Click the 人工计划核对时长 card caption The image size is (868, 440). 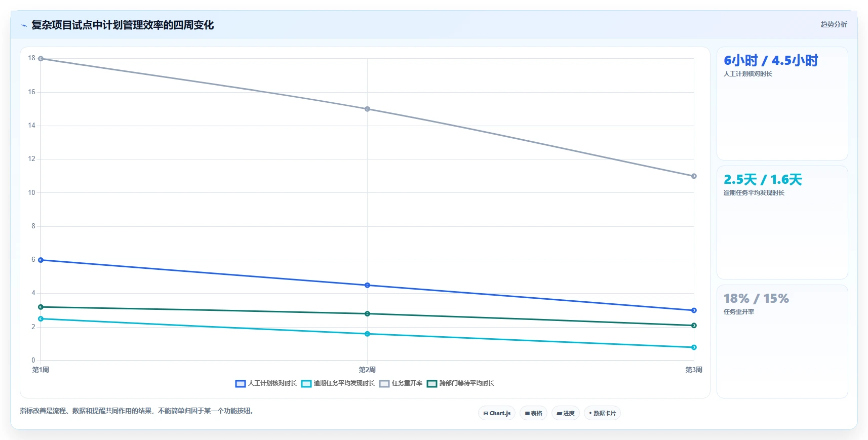[748, 74]
